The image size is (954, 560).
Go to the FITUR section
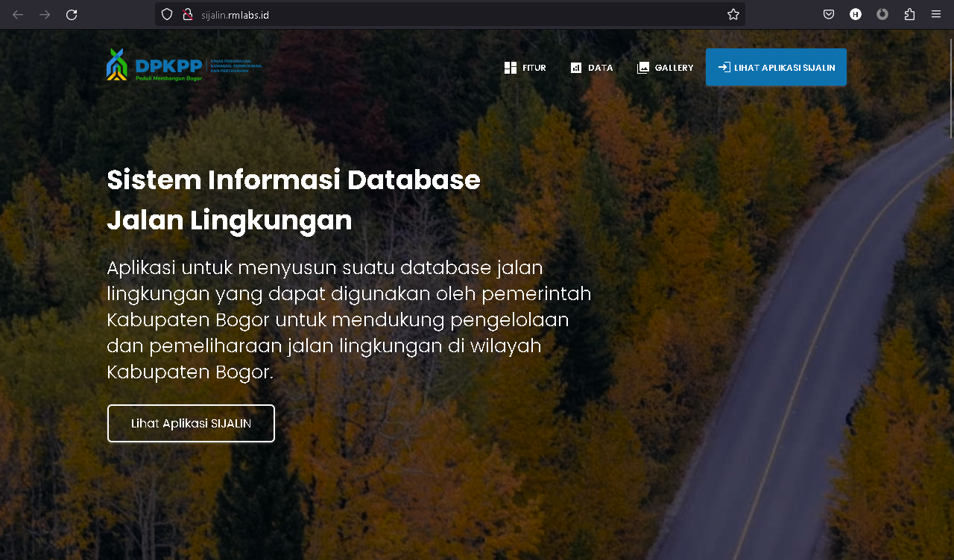pos(525,68)
